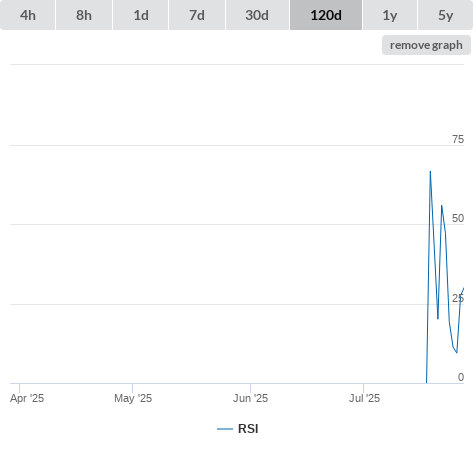Toggle the RSI series legend entry

click(x=238, y=429)
